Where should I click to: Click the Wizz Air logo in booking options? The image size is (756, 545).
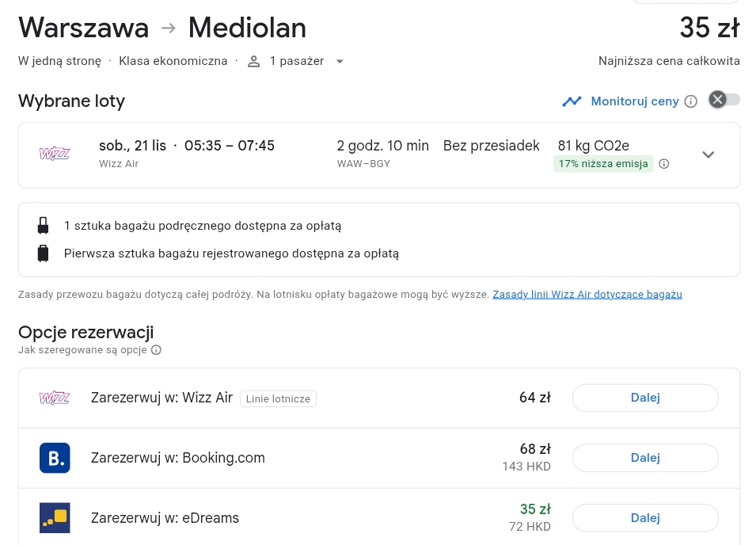[x=55, y=398]
